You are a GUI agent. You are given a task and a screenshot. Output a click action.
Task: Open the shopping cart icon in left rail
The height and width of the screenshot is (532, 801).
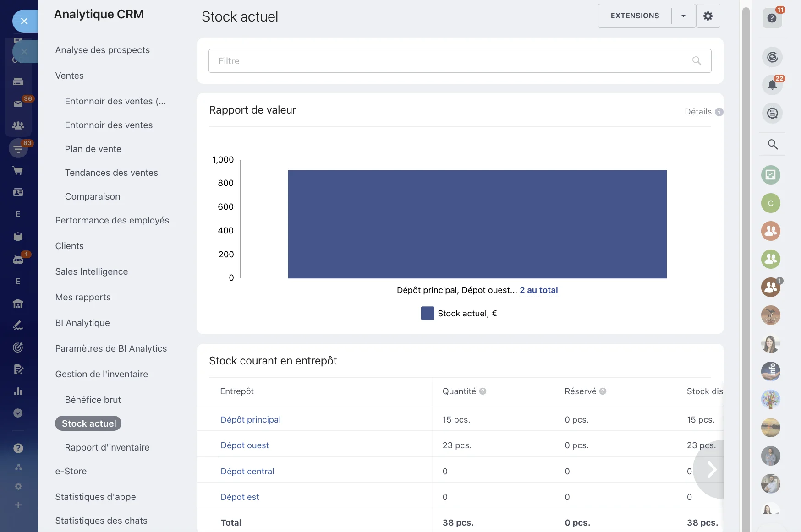click(18, 171)
